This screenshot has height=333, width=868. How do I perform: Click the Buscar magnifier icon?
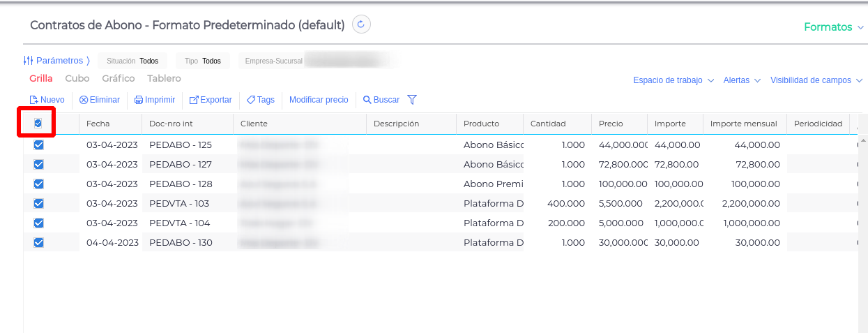coord(367,100)
